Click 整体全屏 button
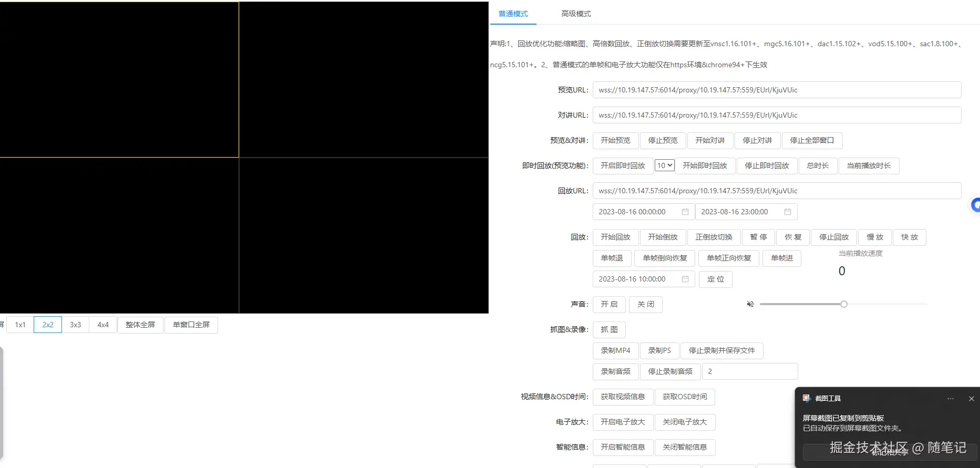The width and height of the screenshot is (980, 468). pos(140,325)
